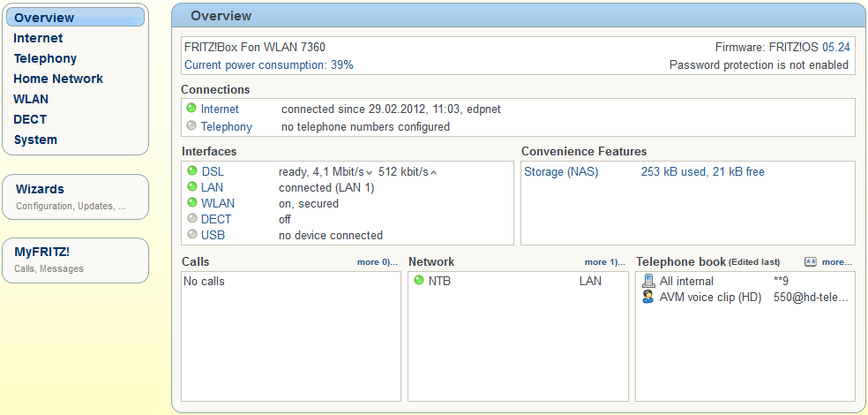The width and height of the screenshot is (868, 415).
Task: Click the DSL upstream arrow icon
Action: tap(433, 173)
